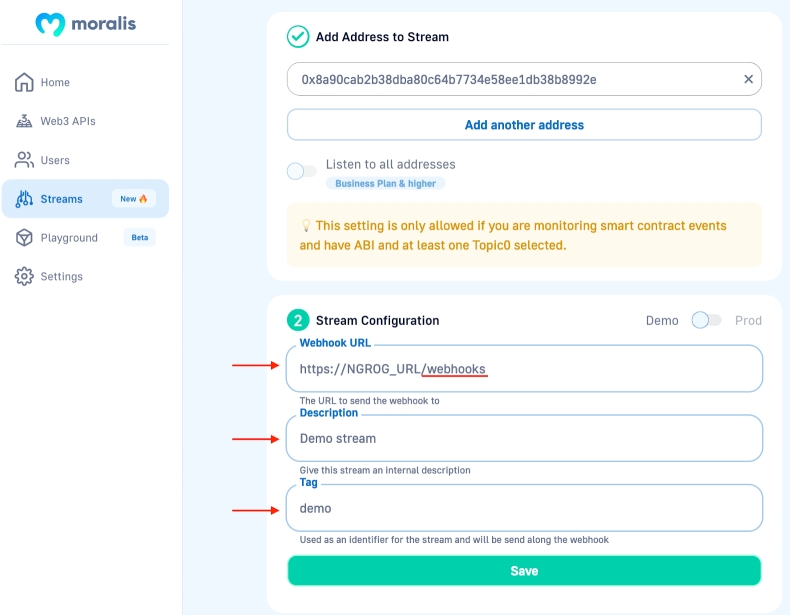This screenshot has width=790, height=615.
Task: Go to Web3 APIs section
Action: pos(68,121)
